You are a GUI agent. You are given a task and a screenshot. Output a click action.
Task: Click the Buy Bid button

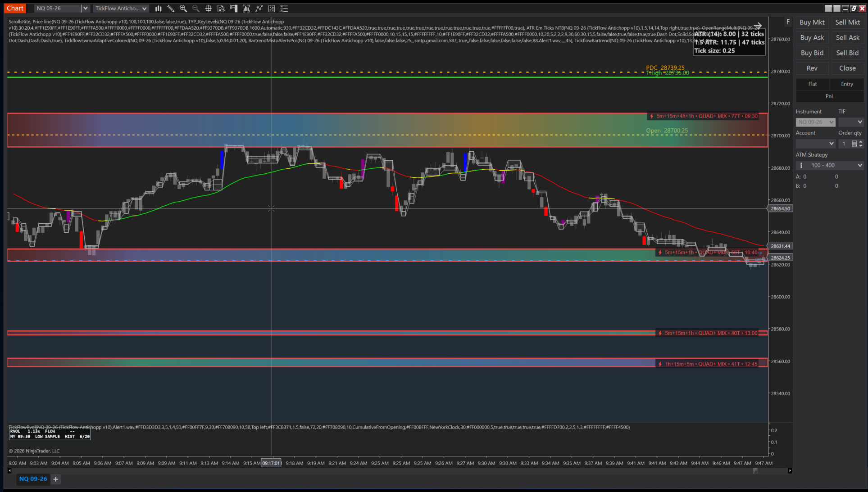point(812,53)
